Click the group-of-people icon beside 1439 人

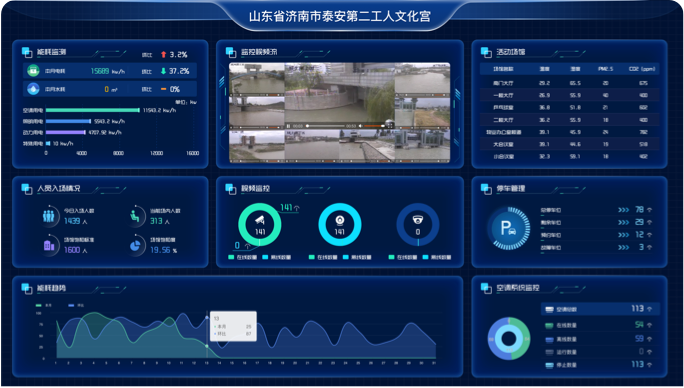point(48,216)
